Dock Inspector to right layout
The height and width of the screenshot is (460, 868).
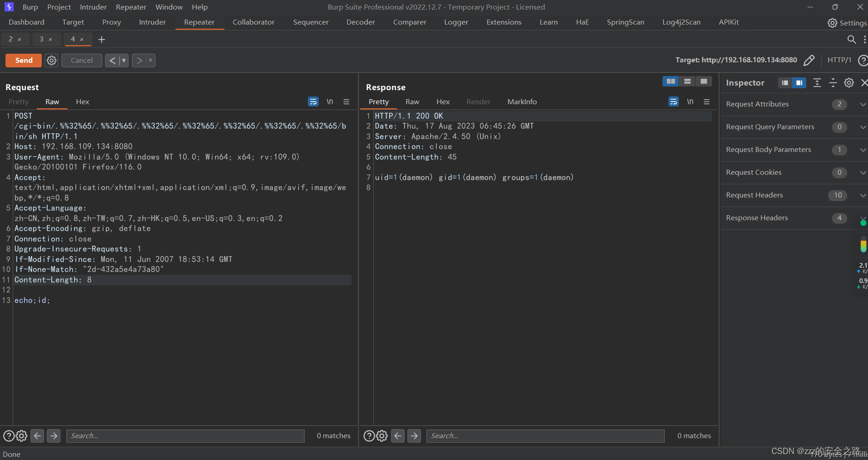coord(799,83)
